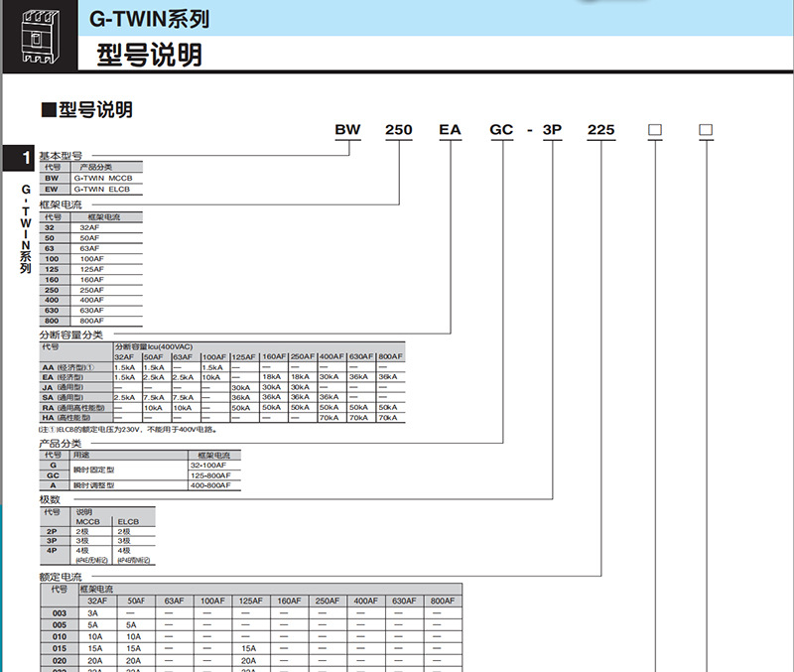Select the RA (通用高性能型) row label

tap(73, 408)
